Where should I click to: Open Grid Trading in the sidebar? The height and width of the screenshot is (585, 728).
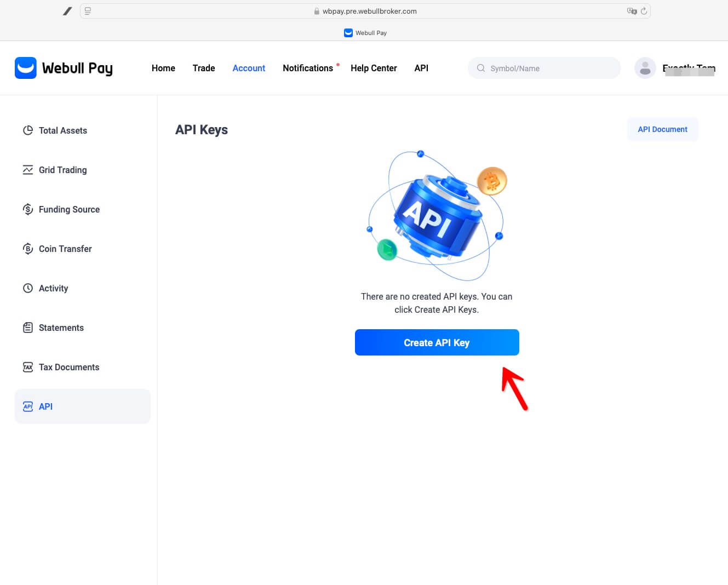pos(82,170)
